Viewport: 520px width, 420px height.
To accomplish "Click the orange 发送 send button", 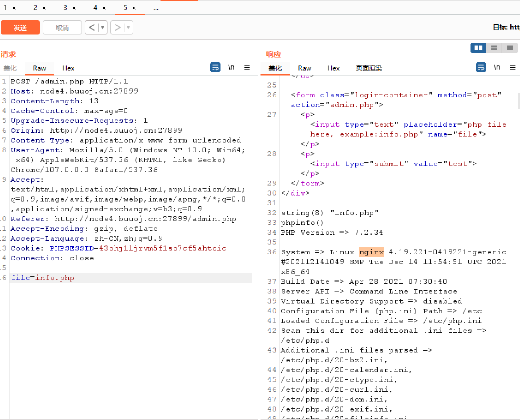I will (x=20, y=28).
